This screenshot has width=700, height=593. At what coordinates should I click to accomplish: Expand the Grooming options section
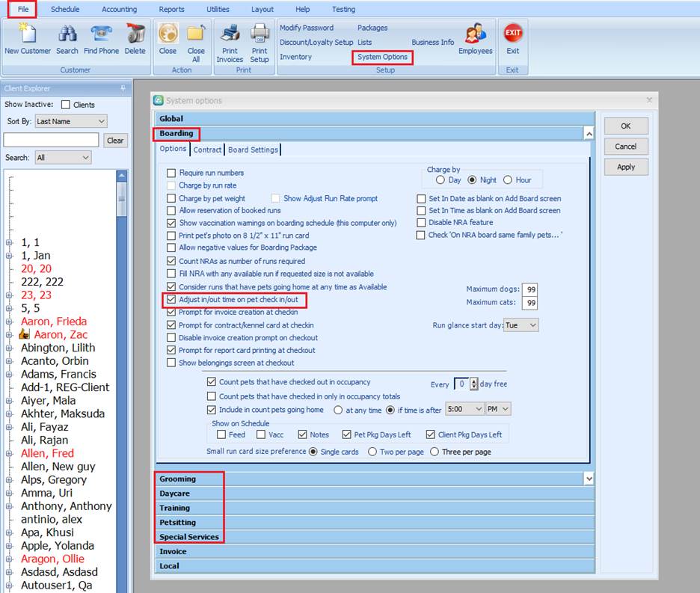point(177,479)
